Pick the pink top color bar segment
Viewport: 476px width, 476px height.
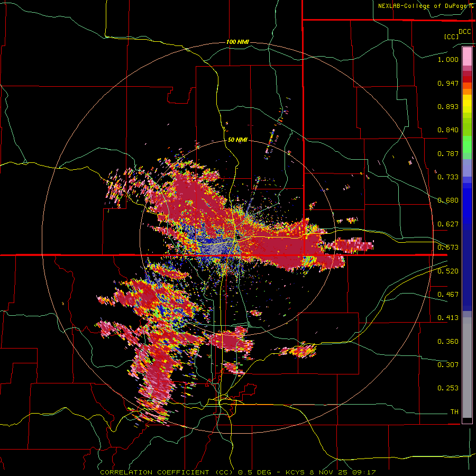467,57
